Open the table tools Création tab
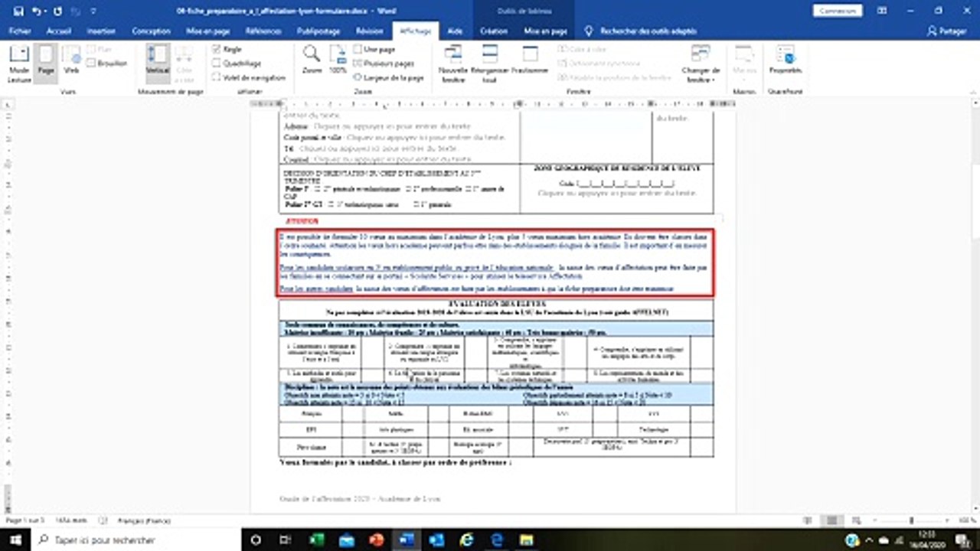980x551 pixels. pyautogui.click(x=494, y=31)
